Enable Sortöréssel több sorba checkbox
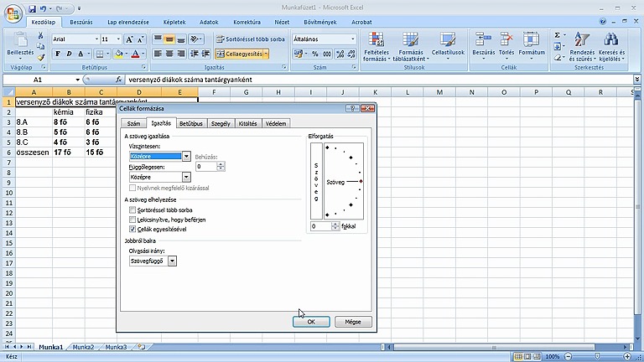The image size is (644, 362). click(132, 209)
